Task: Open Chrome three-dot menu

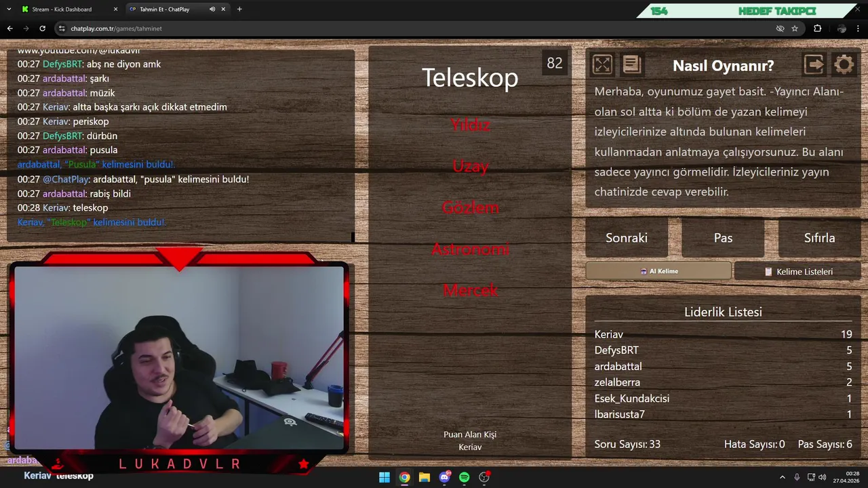Action: click(859, 28)
